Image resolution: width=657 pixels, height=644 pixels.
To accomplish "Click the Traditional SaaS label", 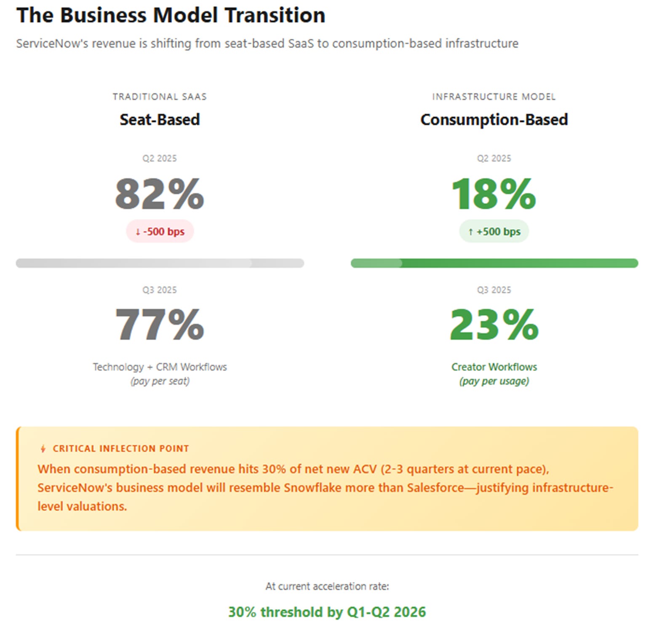I will [x=160, y=97].
